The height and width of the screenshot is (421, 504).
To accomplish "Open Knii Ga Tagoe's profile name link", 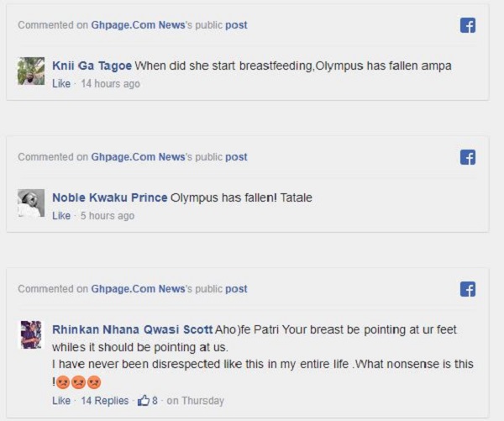I will (x=92, y=66).
